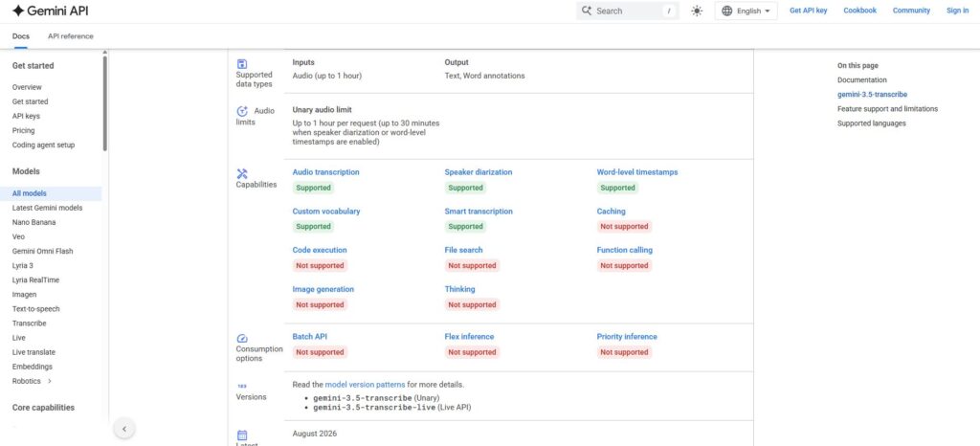This screenshot has height=446, width=980.
Task: Click the Versions 123 icon
Action: [242, 386]
